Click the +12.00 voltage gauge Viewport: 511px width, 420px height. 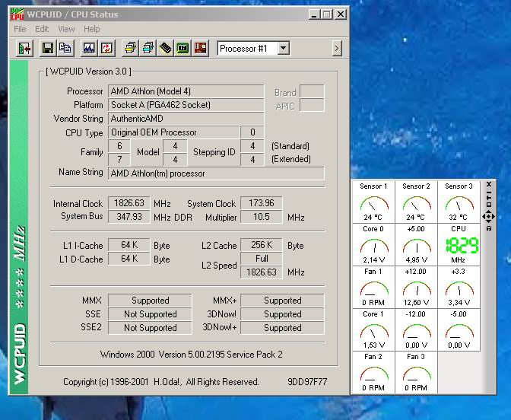(x=416, y=288)
